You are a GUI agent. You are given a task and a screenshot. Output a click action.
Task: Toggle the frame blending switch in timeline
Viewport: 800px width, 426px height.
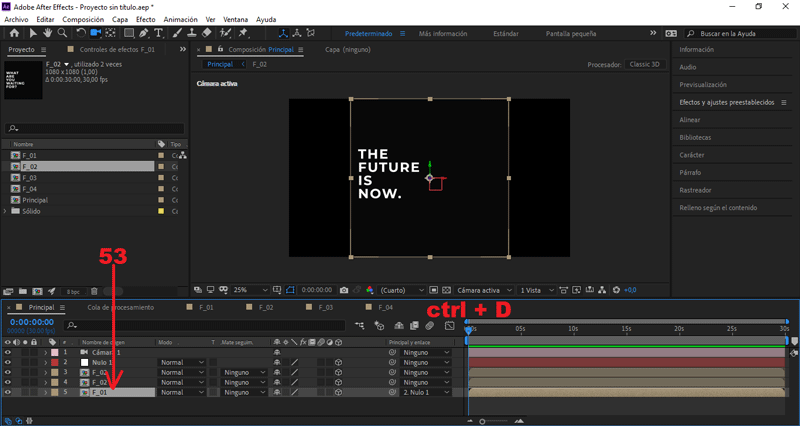point(414,325)
